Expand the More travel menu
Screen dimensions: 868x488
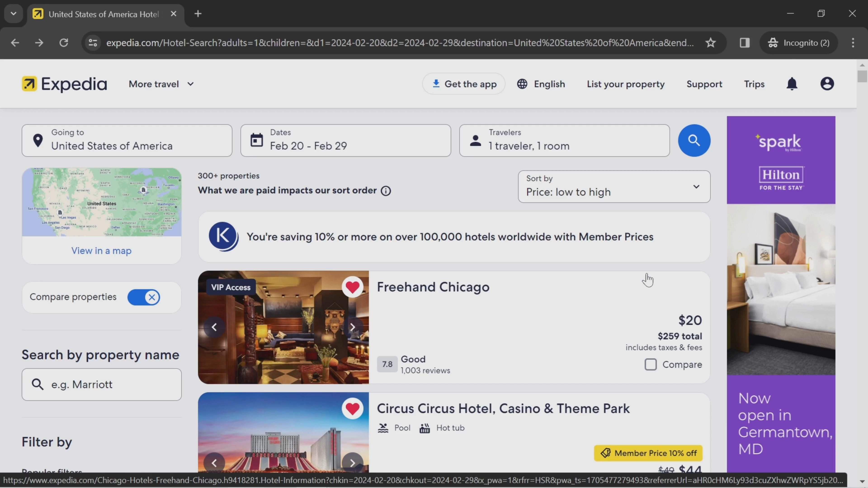[x=161, y=84]
